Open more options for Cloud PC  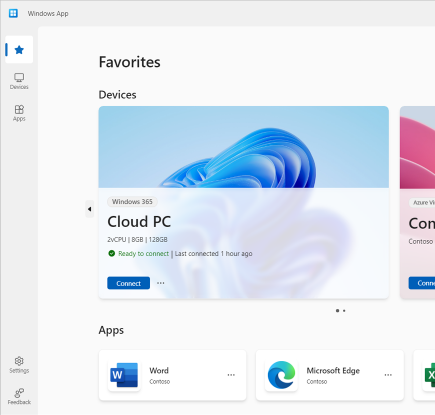coord(161,283)
